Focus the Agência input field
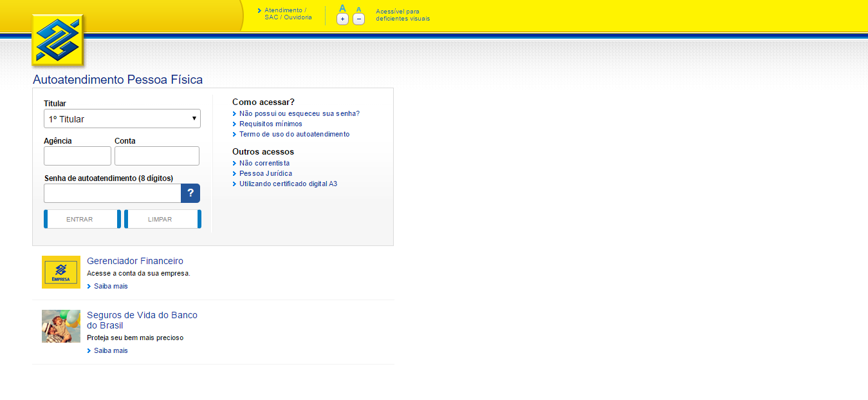868x400 pixels. coord(77,156)
